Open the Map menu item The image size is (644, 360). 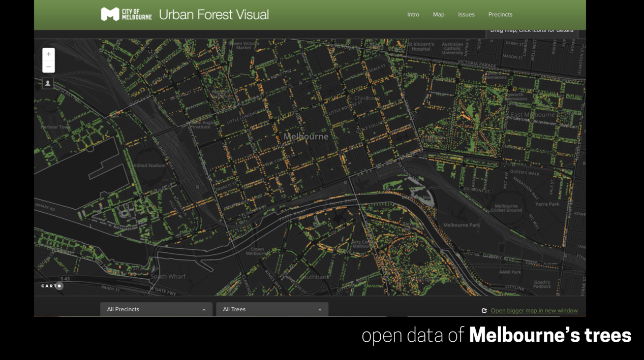coord(439,15)
